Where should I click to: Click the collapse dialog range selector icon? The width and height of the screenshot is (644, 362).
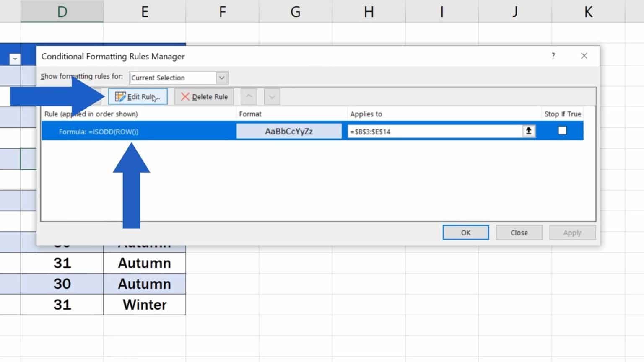pyautogui.click(x=528, y=131)
